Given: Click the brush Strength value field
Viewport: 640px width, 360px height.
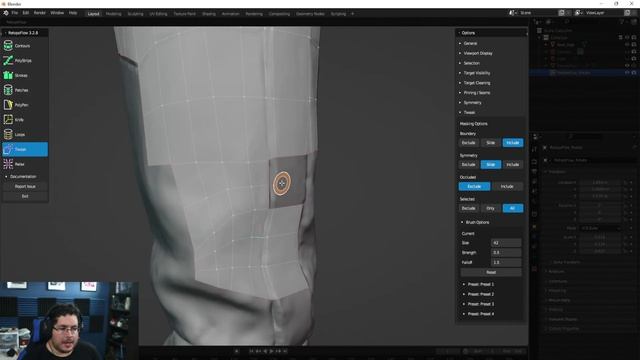Looking at the screenshot, I should [x=506, y=253].
